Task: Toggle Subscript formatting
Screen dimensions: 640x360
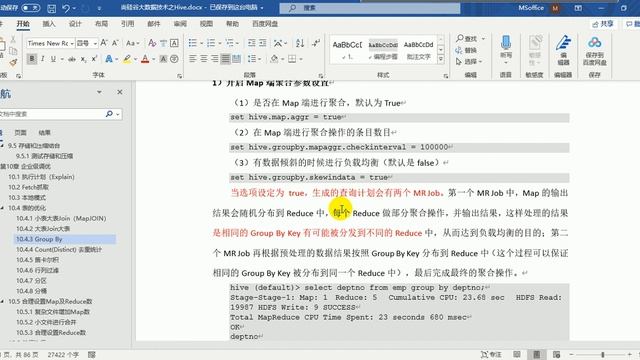Action: point(83,59)
